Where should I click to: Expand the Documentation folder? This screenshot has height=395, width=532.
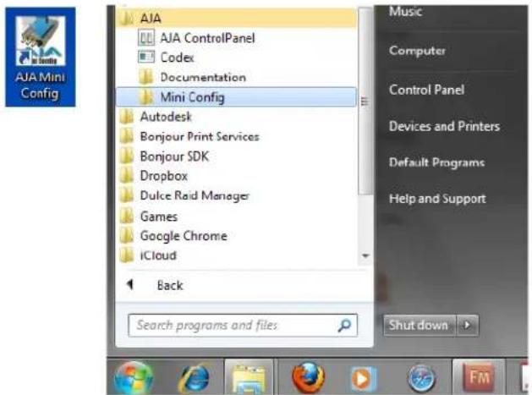[192, 77]
